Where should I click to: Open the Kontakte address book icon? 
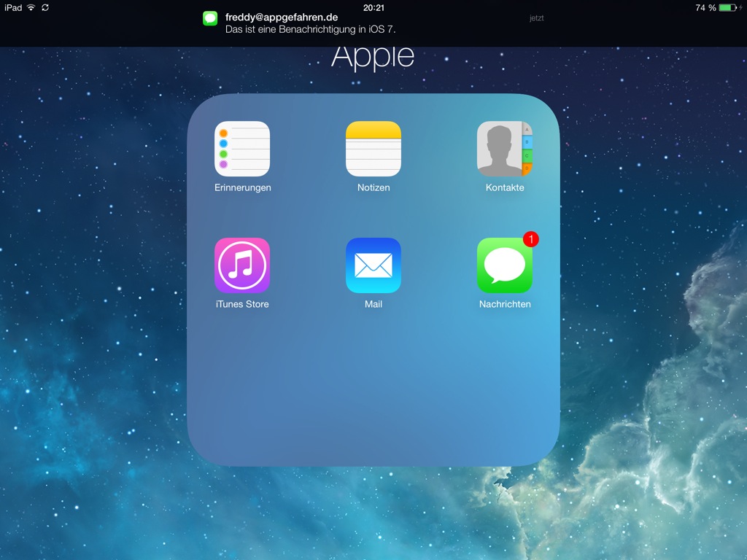click(505, 149)
